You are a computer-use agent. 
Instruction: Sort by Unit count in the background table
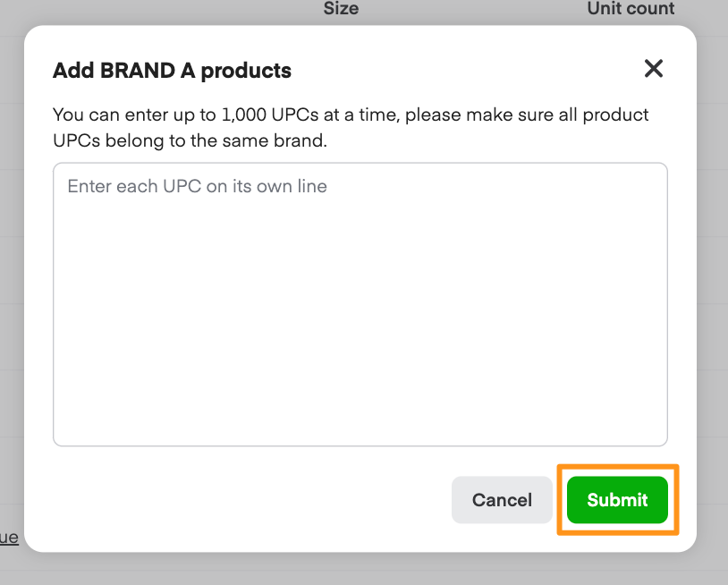631,9
